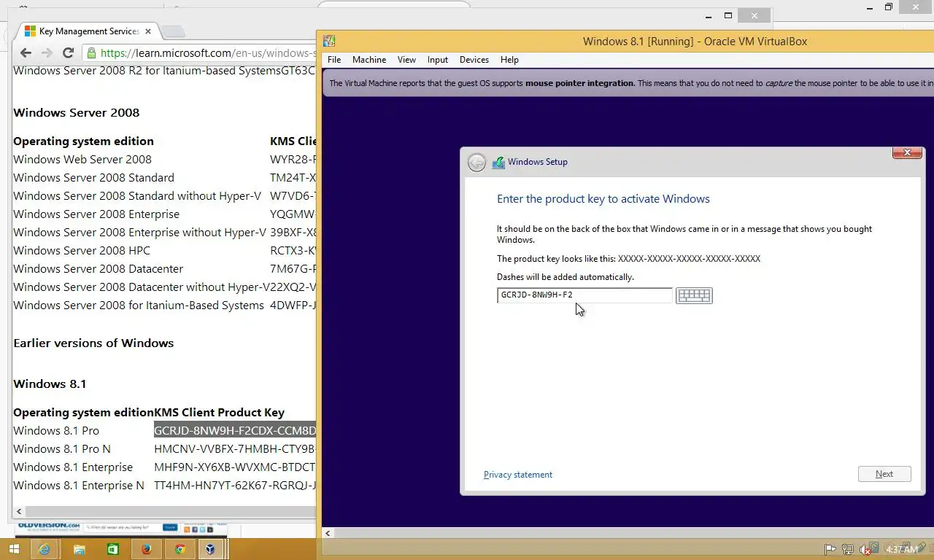Click the Windows Server 2008 heading

(x=77, y=113)
